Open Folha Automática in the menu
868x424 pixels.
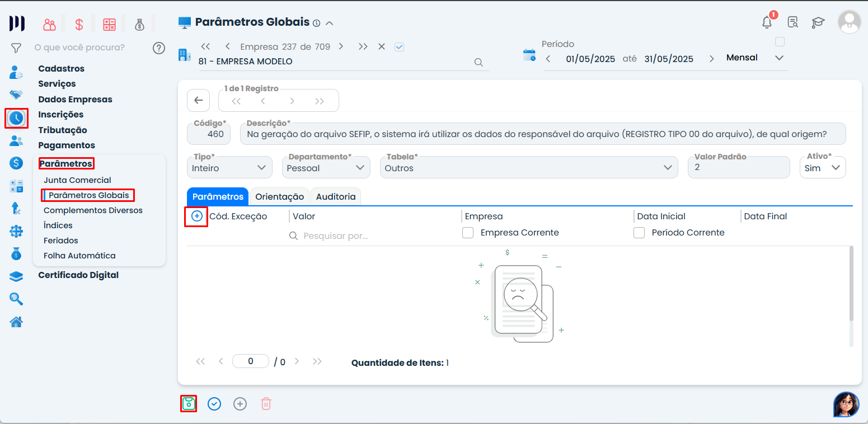click(x=79, y=256)
